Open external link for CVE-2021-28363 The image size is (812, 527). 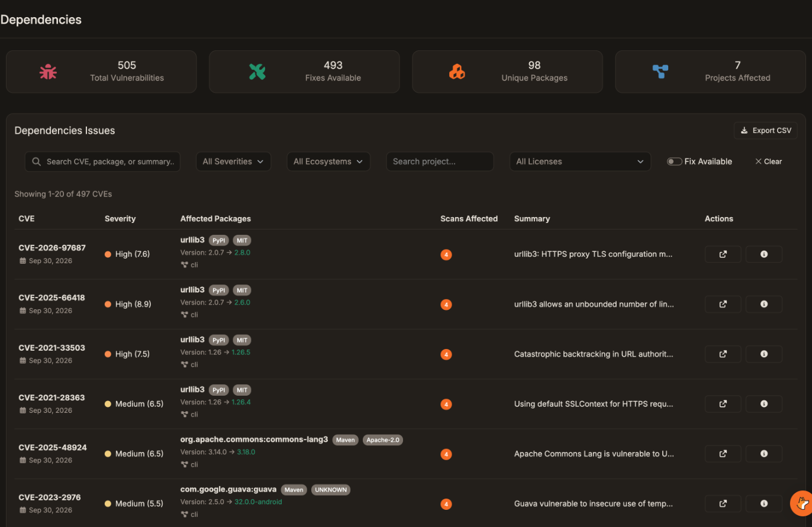[723, 404]
